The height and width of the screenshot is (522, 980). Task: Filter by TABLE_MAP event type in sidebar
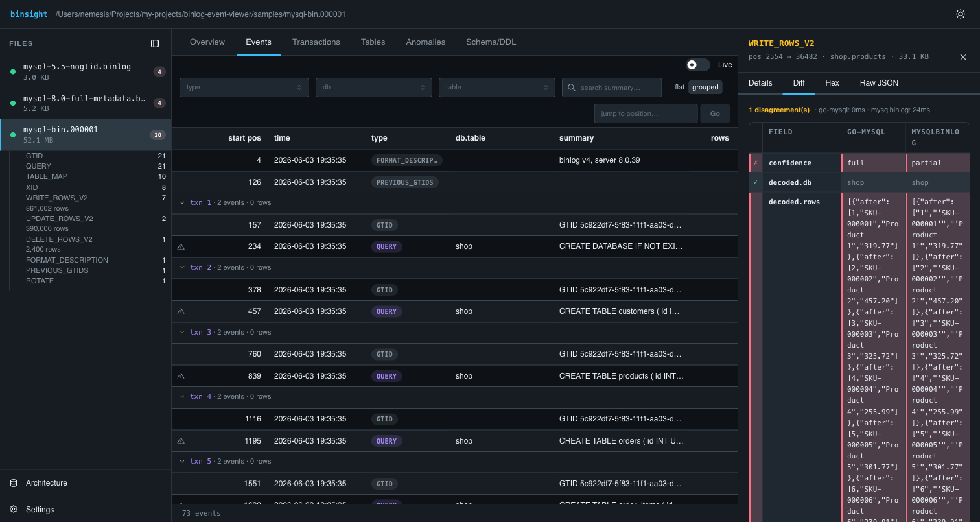click(x=95, y=176)
